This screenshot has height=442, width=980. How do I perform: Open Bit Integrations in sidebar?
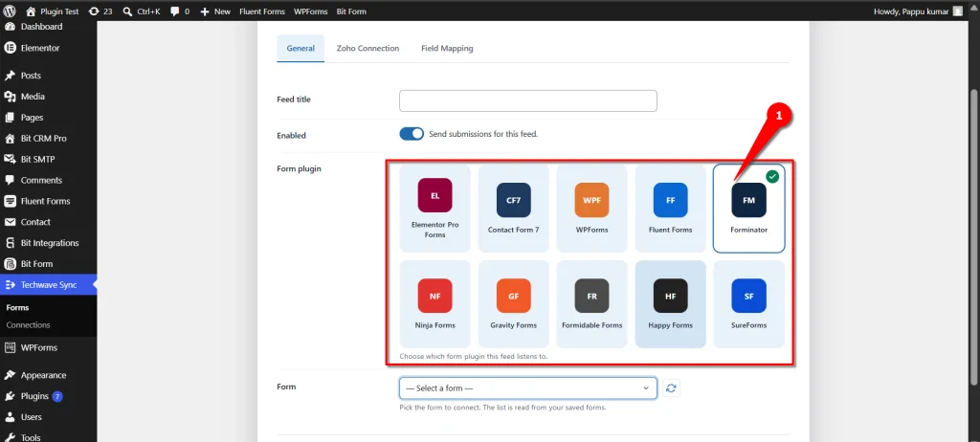tap(48, 243)
